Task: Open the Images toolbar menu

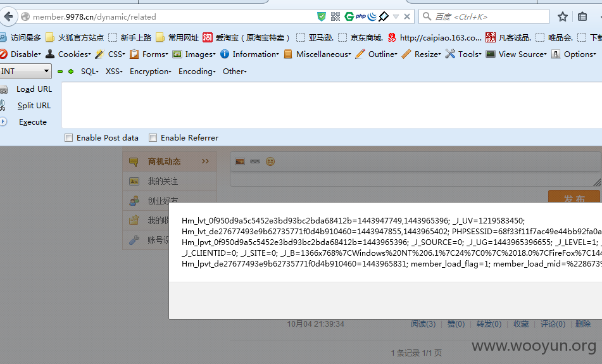Action: tap(194, 54)
